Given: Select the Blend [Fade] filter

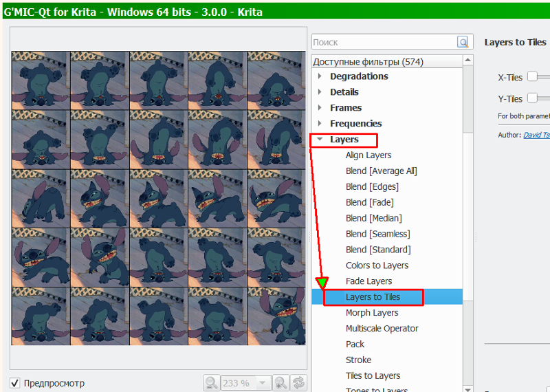Looking at the screenshot, I should pyautogui.click(x=370, y=202).
